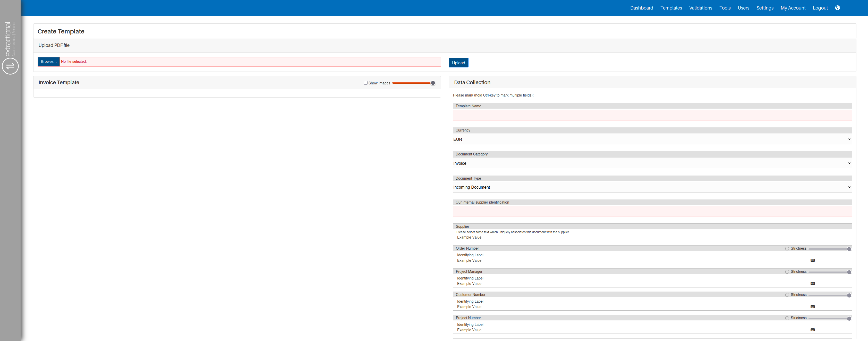Screen dimensions: 868x341
Task: Open the Document Category dropdown
Action: coord(652,163)
